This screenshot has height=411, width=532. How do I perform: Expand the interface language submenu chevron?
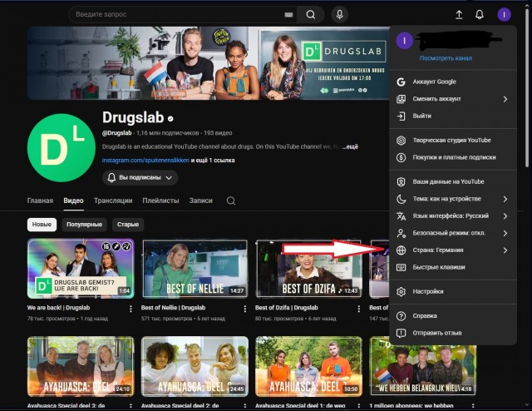tap(505, 216)
